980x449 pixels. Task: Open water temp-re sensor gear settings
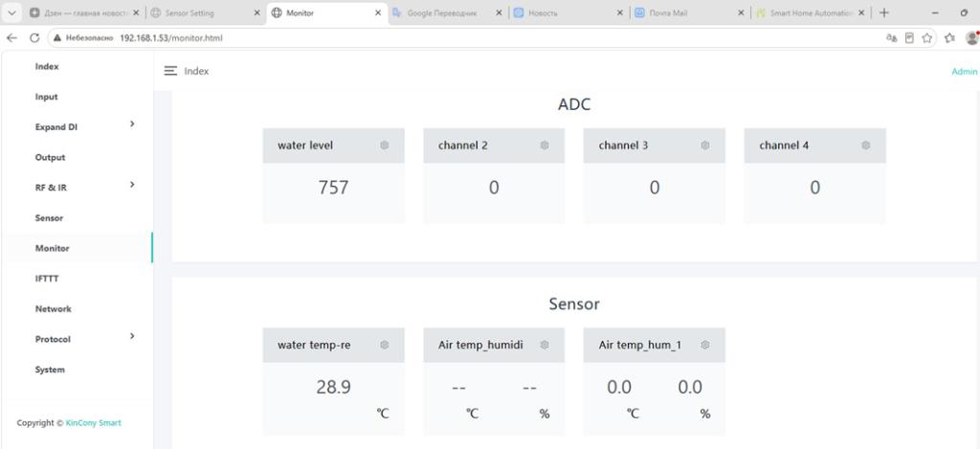385,345
